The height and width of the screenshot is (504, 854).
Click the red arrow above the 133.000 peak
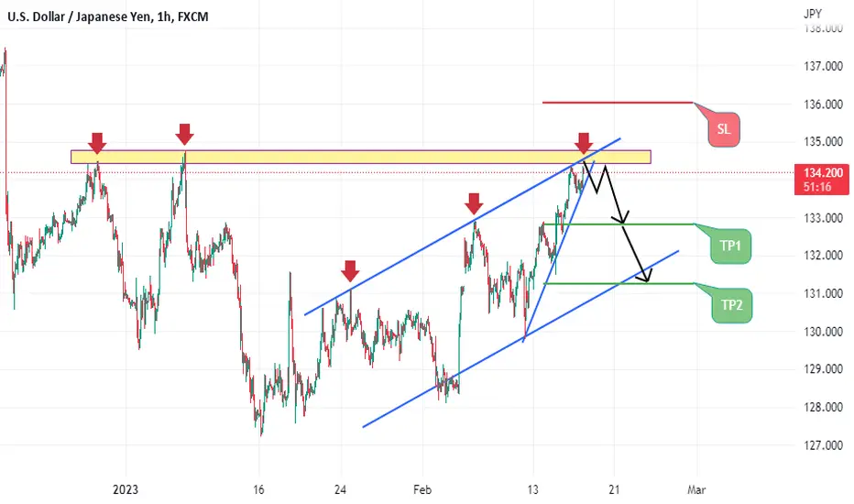tap(474, 203)
